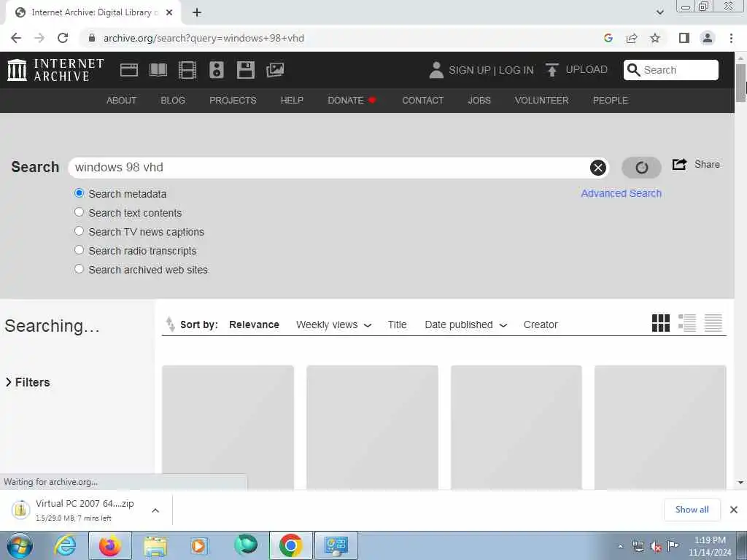Sort results by Title

(397, 324)
